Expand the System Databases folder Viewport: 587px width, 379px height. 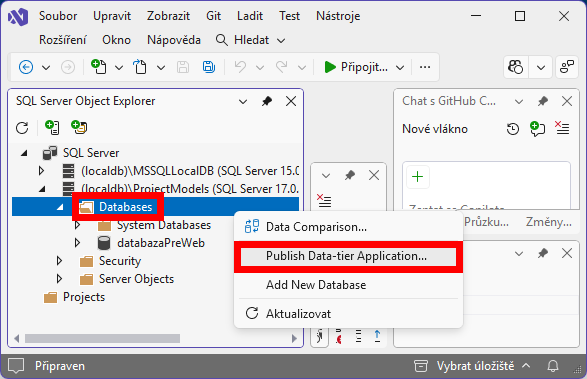pos(77,225)
